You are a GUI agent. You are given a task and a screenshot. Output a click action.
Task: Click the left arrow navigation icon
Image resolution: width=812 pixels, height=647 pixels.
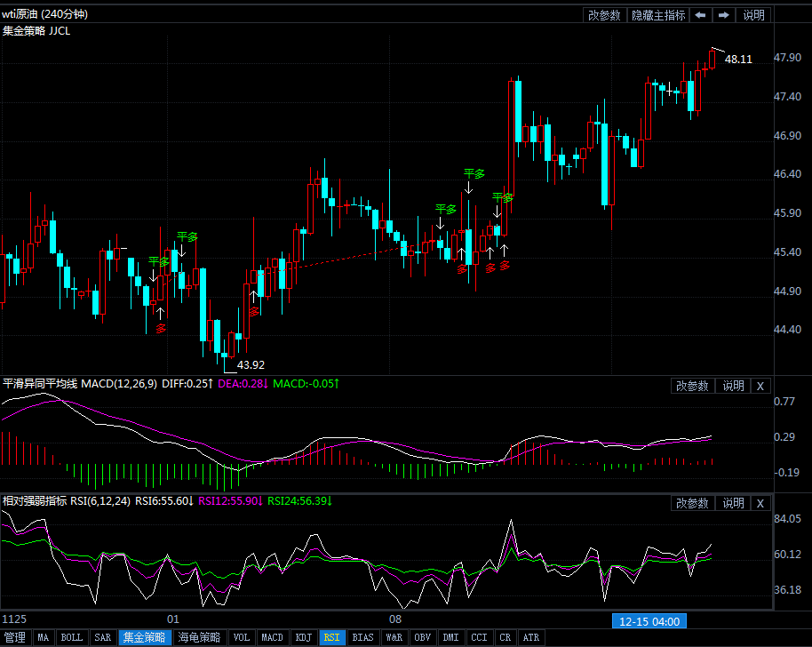pos(701,15)
